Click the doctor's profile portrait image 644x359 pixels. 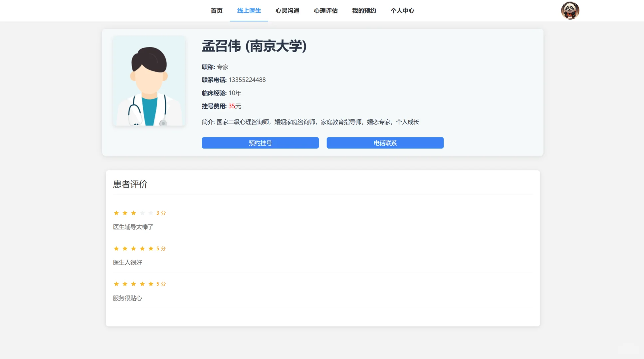[x=149, y=82]
